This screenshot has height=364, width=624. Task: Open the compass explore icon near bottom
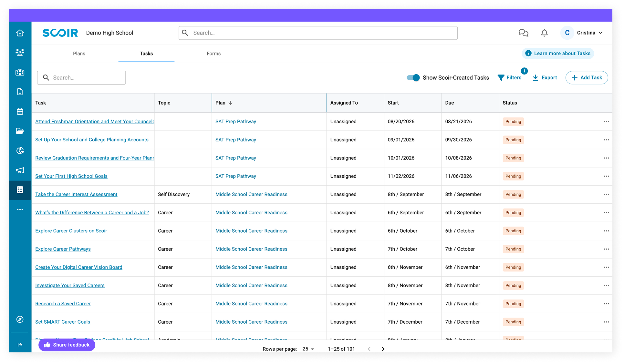20,319
